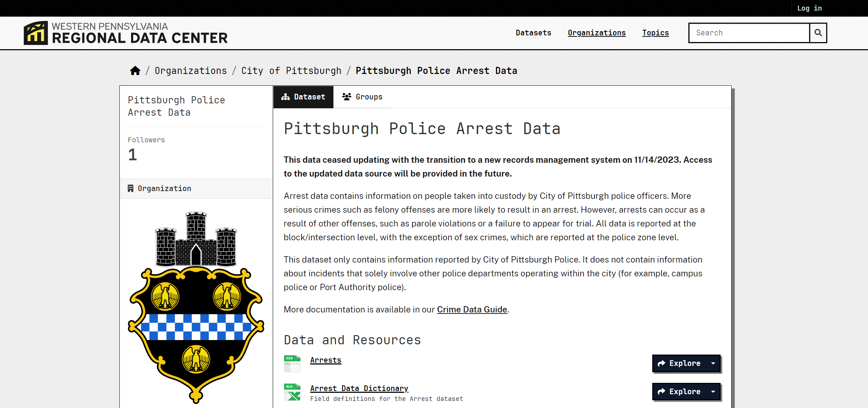Click the Arrest Data Dictionary XLS icon
Viewport: 868px width, 408px height.
(292, 392)
